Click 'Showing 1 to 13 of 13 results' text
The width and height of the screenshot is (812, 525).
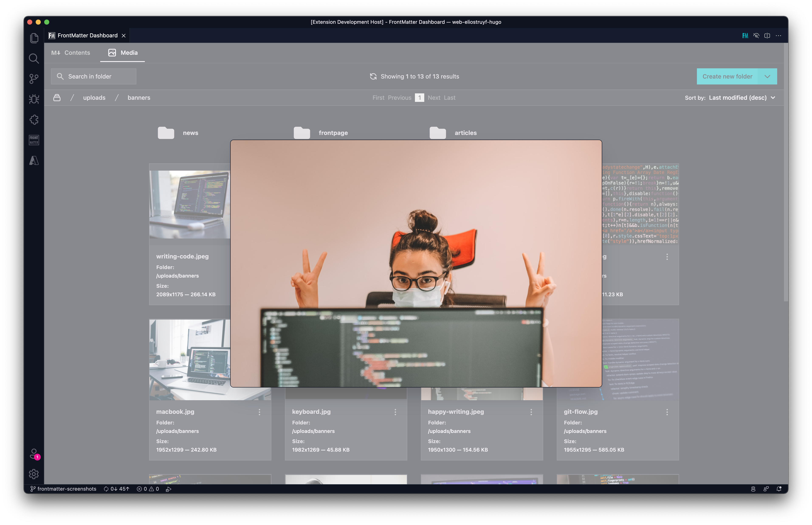(420, 76)
